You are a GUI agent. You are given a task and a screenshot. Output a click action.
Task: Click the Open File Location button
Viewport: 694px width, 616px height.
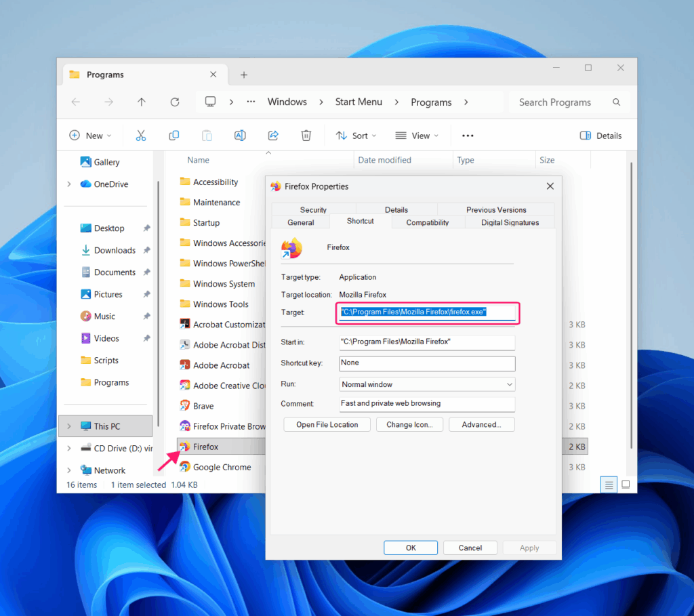coord(327,425)
